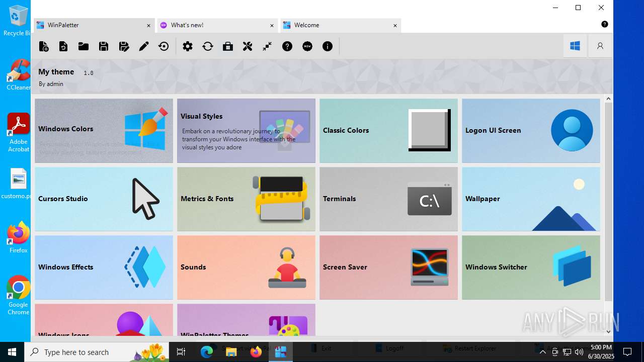
Task: Open the Logon UI Screen tile
Action: pos(531,131)
